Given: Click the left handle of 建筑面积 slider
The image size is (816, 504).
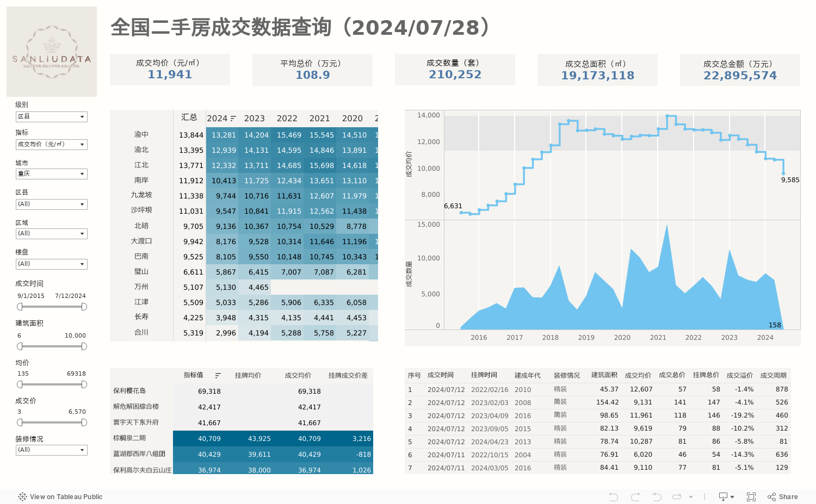Looking at the screenshot, I should click(x=20, y=346).
